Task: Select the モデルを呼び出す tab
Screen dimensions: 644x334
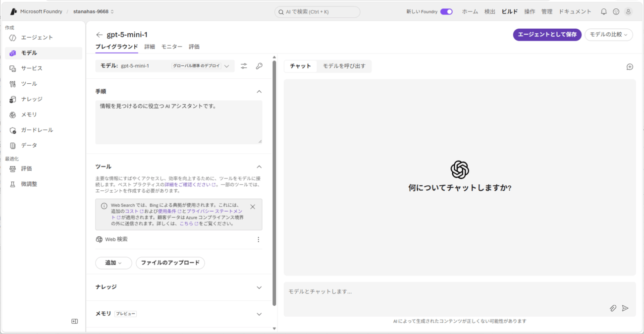Action: (x=344, y=66)
